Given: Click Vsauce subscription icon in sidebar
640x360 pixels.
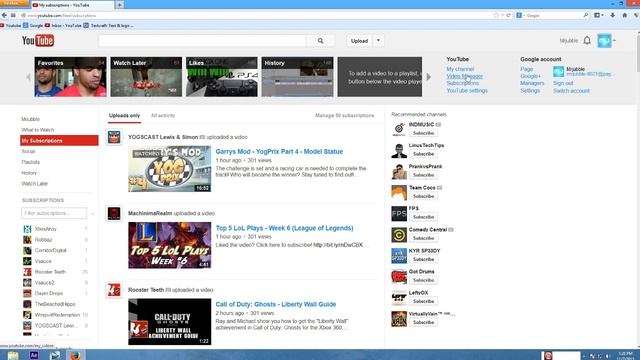Looking at the screenshot, I should (27, 261).
